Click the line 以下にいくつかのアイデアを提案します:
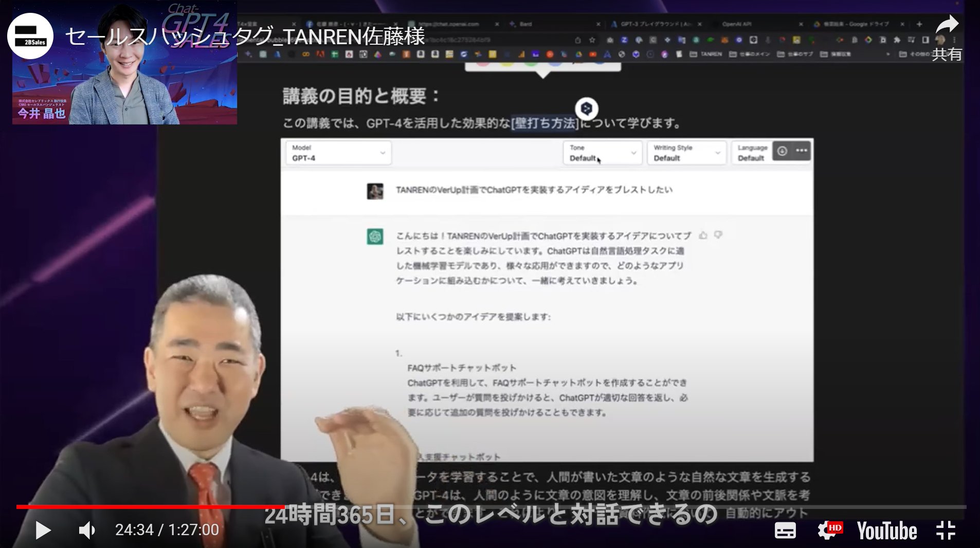The image size is (980, 548). click(x=473, y=317)
